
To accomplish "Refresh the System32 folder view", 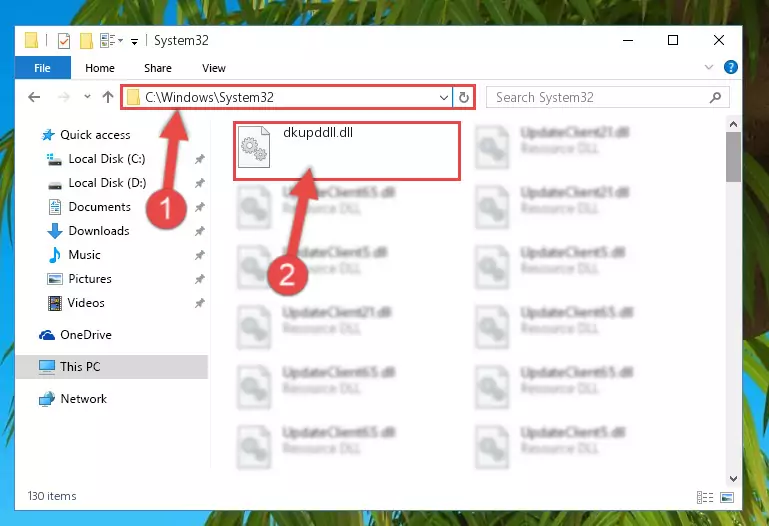I will pos(463,98).
